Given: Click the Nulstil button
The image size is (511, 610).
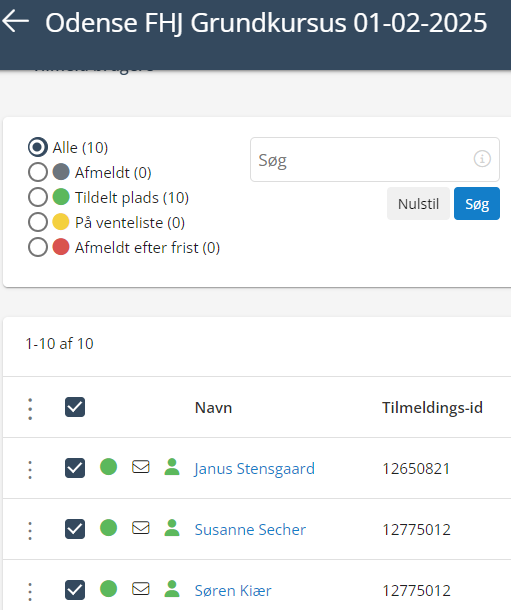Looking at the screenshot, I should click(418, 203).
